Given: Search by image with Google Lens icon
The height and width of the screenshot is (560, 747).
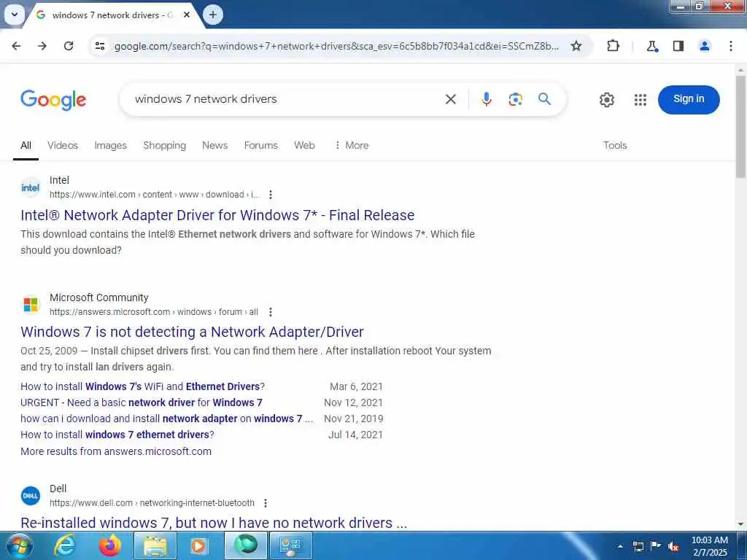Looking at the screenshot, I should click(516, 99).
